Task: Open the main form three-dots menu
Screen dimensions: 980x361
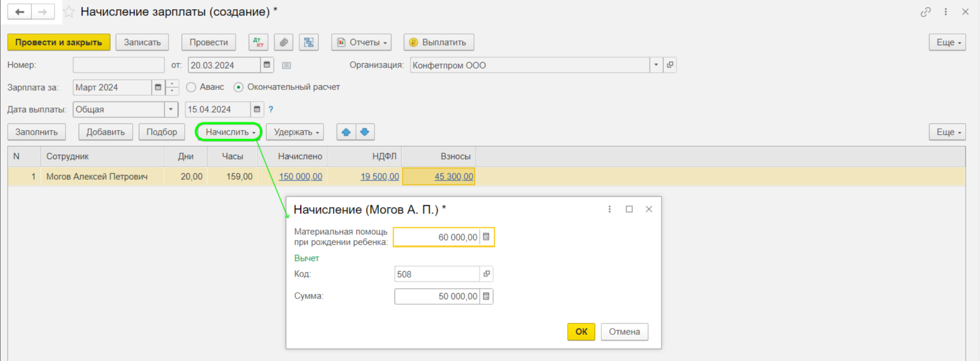Action: tap(946, 12)
